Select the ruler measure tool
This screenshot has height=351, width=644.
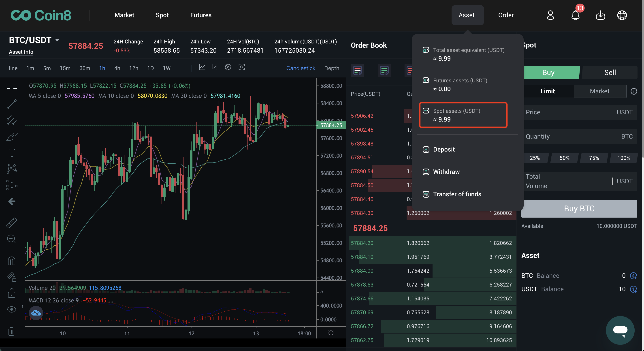pos(11,223)
